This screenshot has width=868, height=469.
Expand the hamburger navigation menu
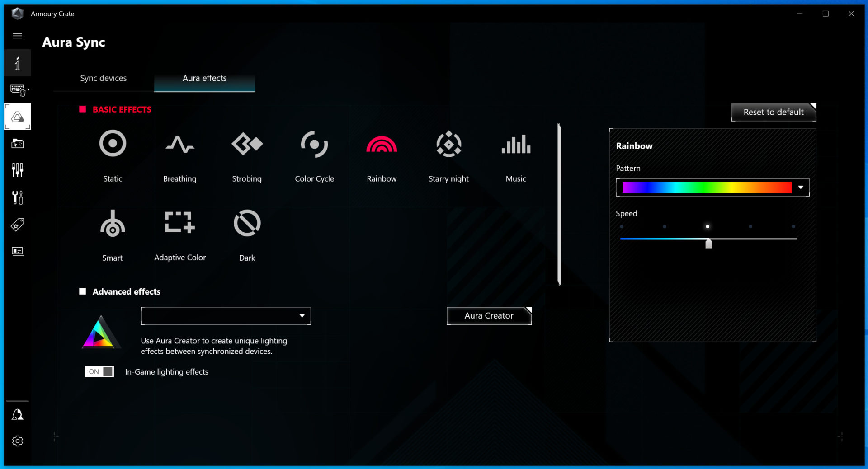click(x=18, y=36)
